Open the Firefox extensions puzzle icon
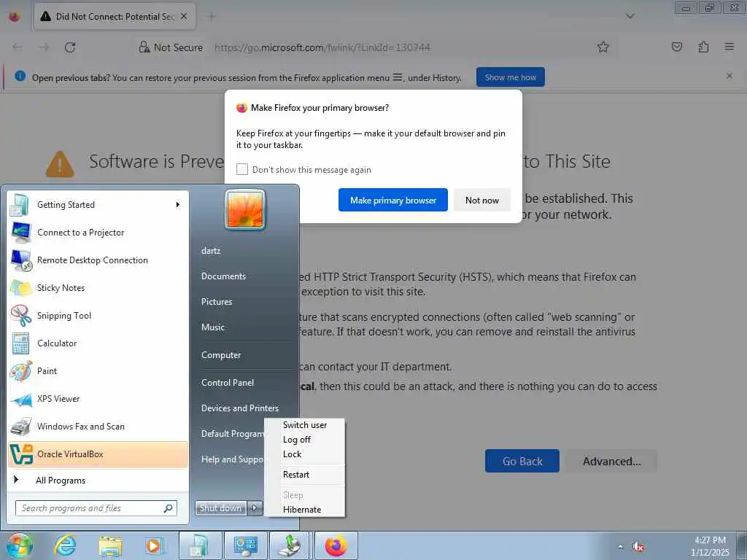 (703, 47)
